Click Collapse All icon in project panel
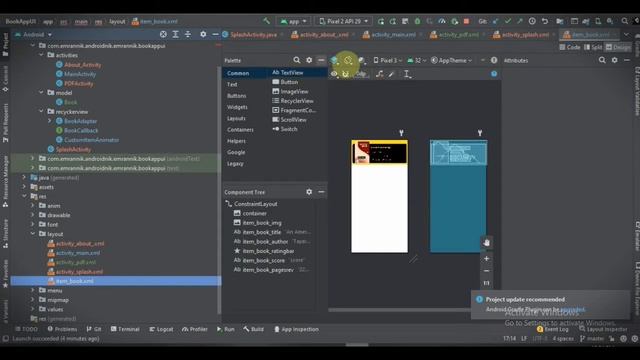This screenshot has height=360, width=640. tap(188, 34)
